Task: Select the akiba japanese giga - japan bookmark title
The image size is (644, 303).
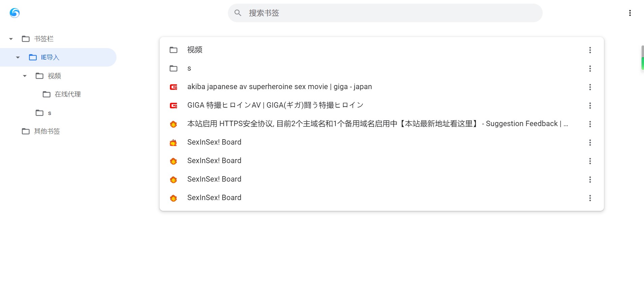Action: 279,87
